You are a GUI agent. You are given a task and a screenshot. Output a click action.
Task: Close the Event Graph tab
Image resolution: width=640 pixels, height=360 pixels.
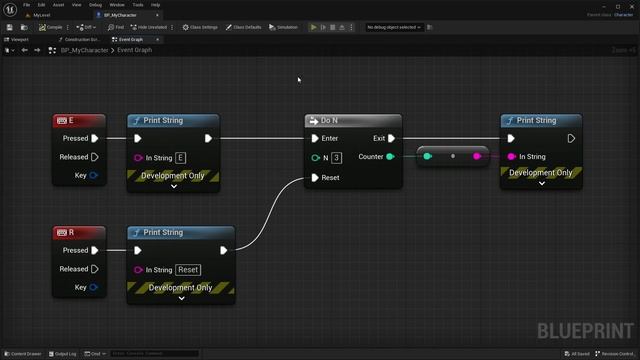pyautogui.click(x=158, y=40)
